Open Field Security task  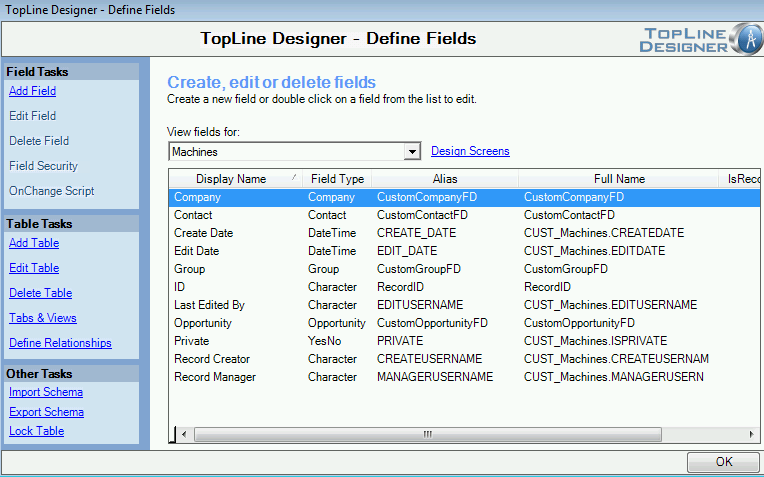(43, 166)
